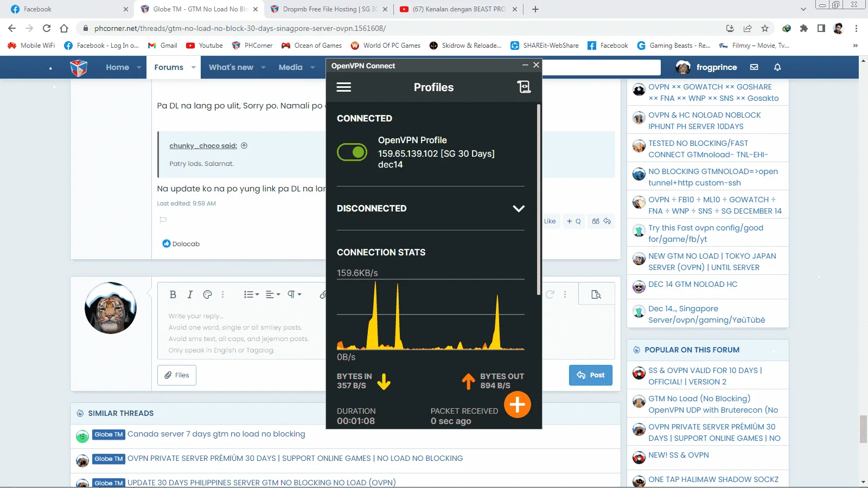The height and width of the screenshot is (488, 868).
Task: Open the alerts bell icon
Action: coord(777,67)
